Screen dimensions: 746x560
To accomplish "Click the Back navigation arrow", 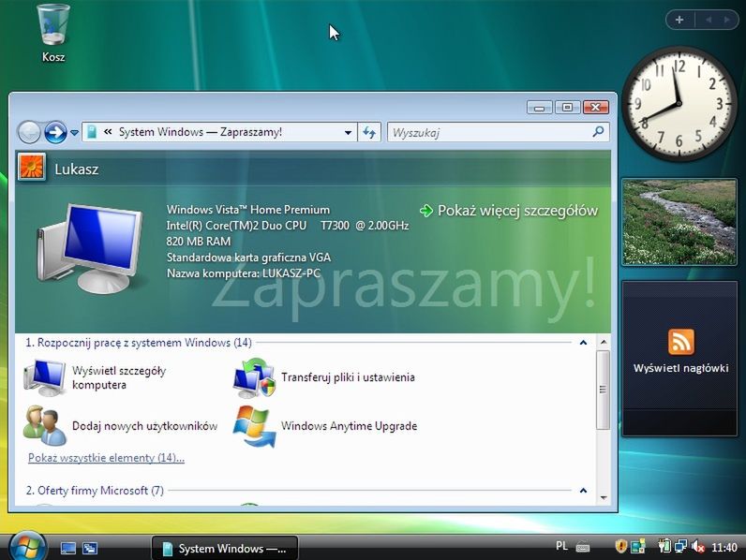I will [x=29, y=132].
